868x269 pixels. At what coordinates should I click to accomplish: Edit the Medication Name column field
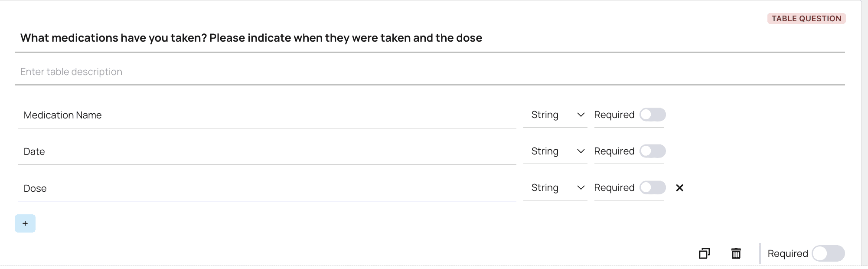[x=260, y=115]
